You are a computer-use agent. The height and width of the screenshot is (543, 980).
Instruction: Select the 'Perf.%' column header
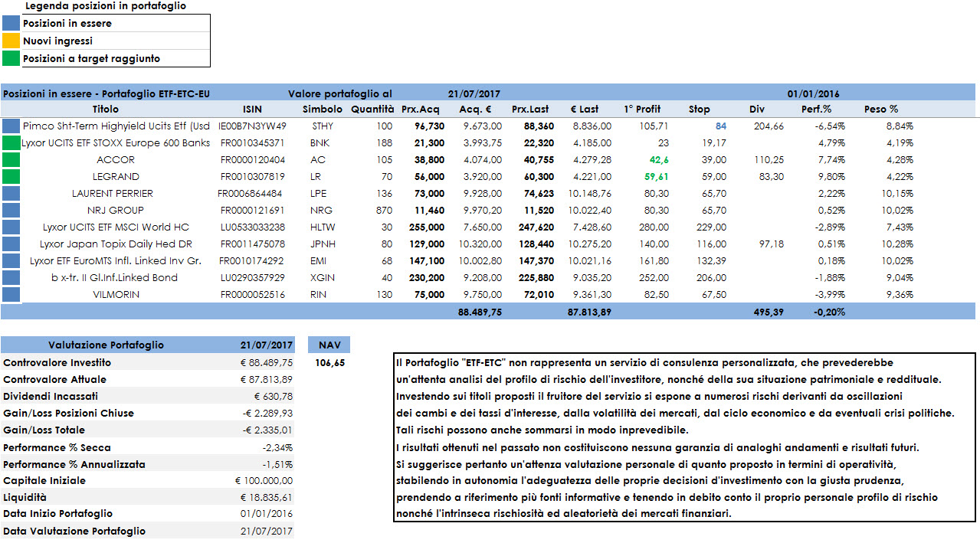coord(817,110)
